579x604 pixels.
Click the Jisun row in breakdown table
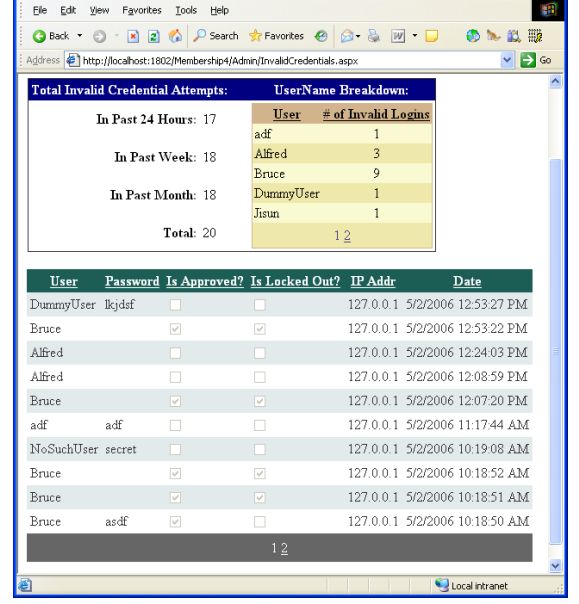click(x=342, y=213)
